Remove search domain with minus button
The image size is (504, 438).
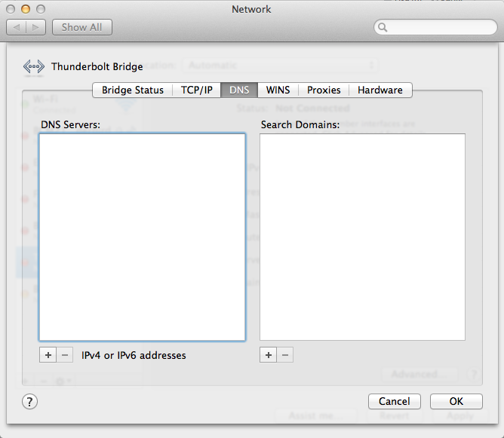[285, 355]
